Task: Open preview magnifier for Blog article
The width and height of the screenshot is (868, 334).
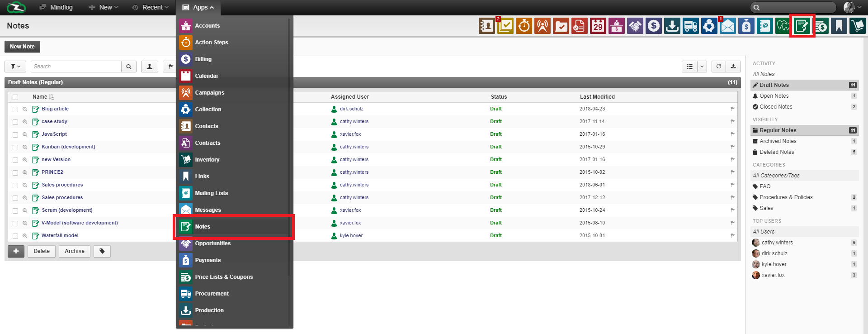Action: pyautogui.click(x=25, y=109)
